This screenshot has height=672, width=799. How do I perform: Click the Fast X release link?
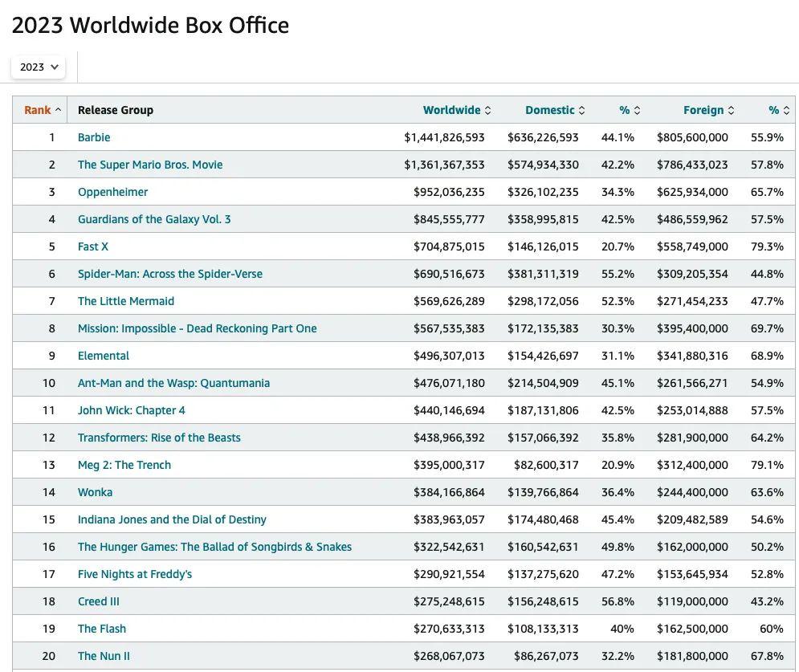[93, 246]
